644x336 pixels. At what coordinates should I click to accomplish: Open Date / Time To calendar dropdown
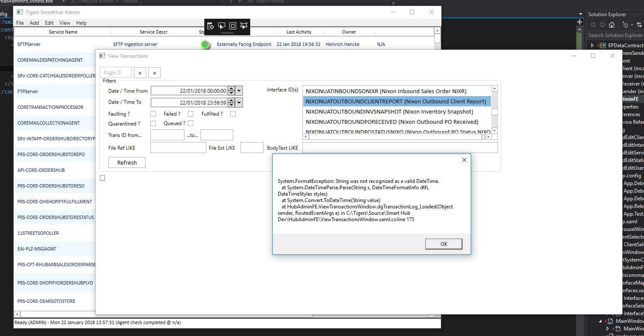coord(239,102)
